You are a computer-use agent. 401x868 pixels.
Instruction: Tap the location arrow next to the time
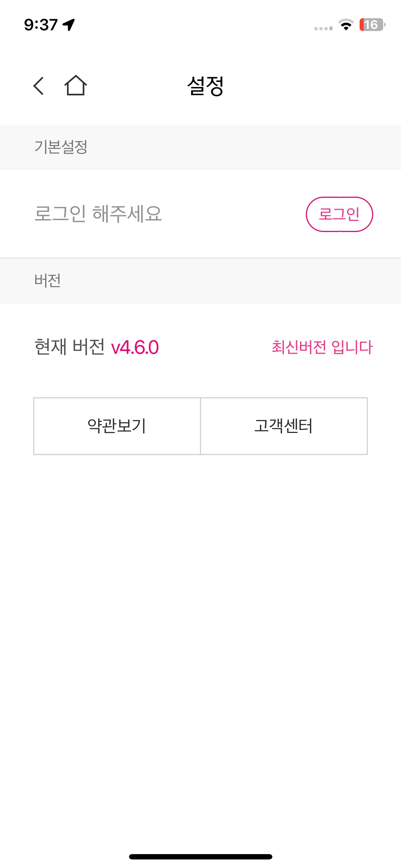tap(69, 25)
